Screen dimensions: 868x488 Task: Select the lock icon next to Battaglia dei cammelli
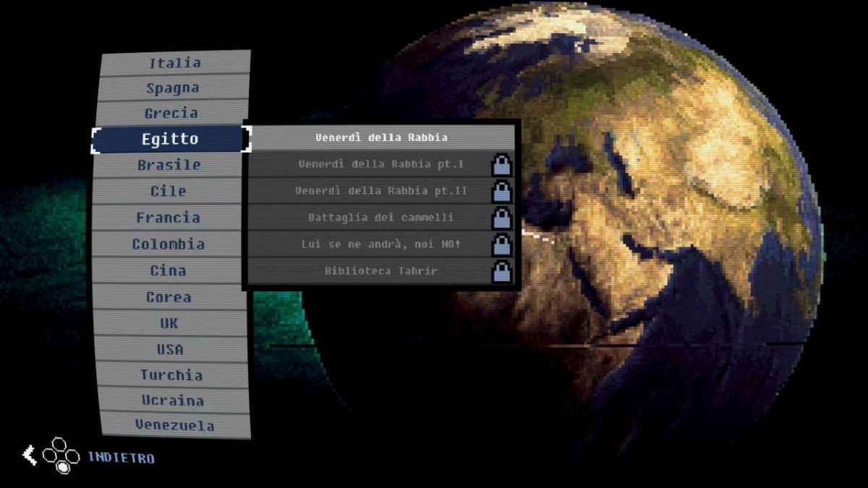tap(500, 218)
